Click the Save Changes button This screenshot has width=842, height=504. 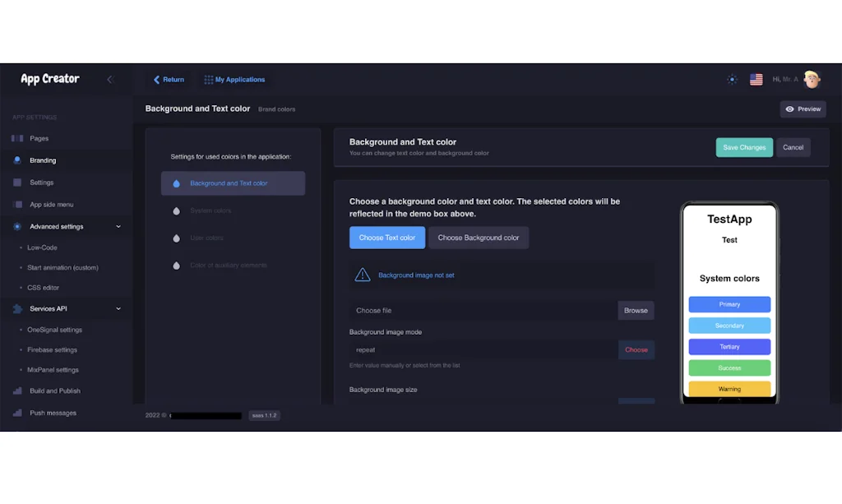(744, 147)
